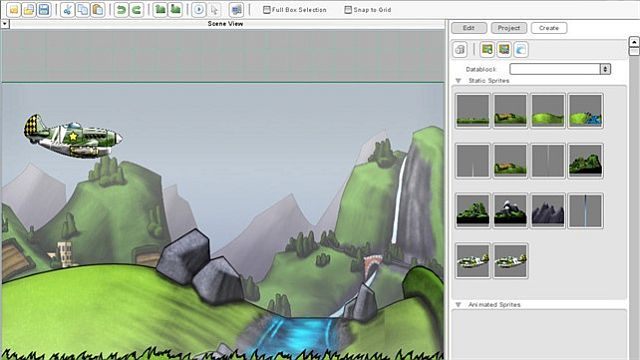Enable Snap to Grid checkbox

pos(348,9)
